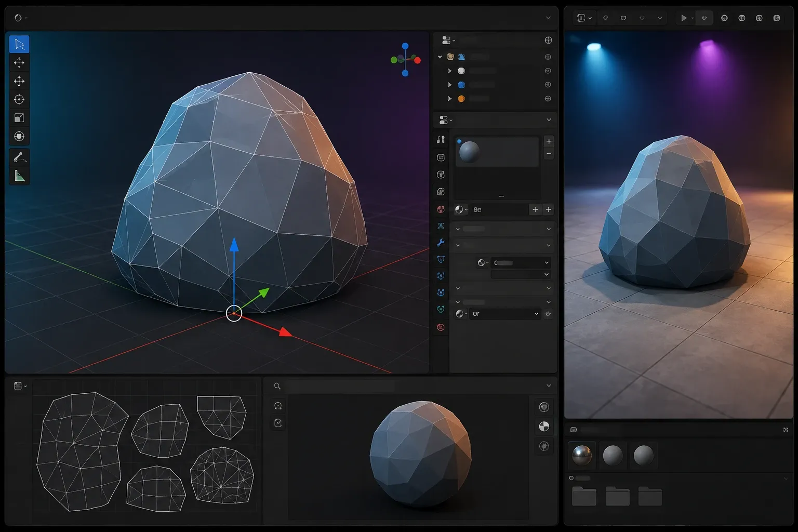Screen dimensions: 798x532
Task: Switch to the Output properties tab
Action: (x=441, y=175)
